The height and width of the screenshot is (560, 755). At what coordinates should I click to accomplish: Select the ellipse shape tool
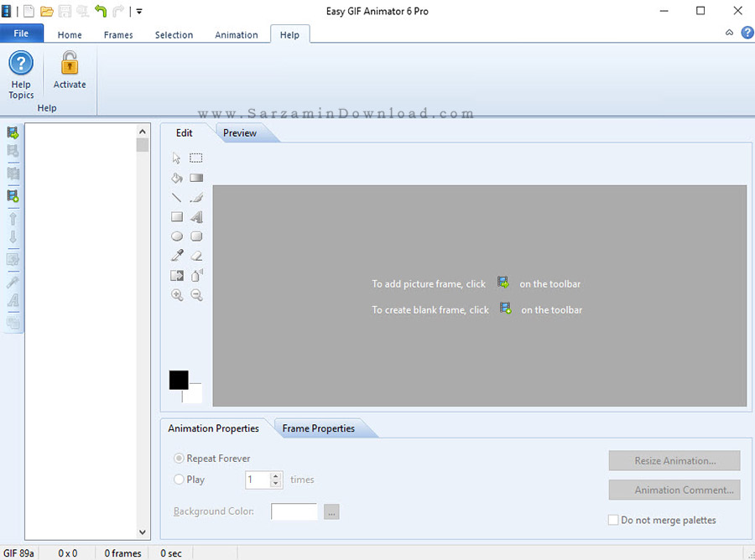(x=177, y=236)
